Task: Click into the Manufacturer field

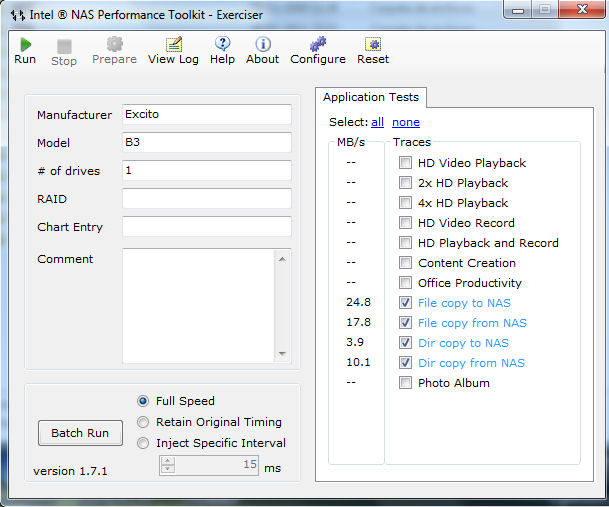Action: click(x=207, y=114)
